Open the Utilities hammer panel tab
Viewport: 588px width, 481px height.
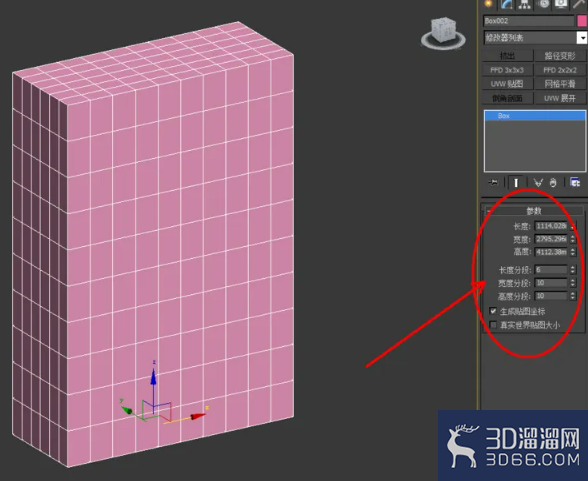pos(579,4)
